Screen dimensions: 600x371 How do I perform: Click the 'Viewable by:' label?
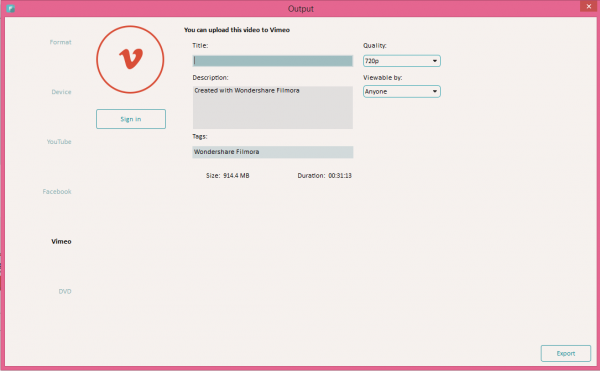(383, 78)
